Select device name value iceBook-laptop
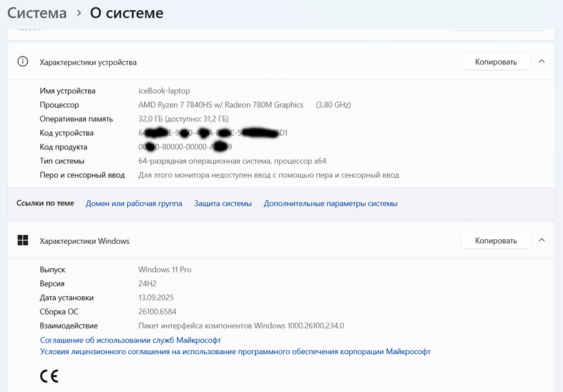The image size is (563, 392). click(164, 91)
